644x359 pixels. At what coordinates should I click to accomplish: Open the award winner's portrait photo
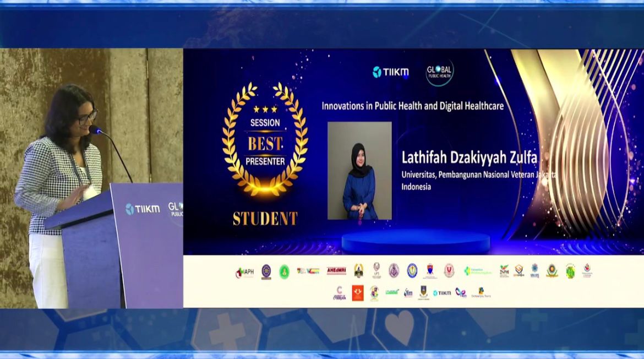coord(359,171)
